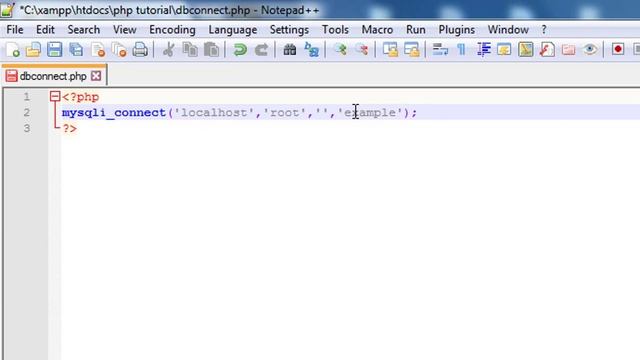Viewport: 640px width, 360px height.
Task: Click the Zoom Out icon
Action: pyautogui.click(x=362, y=50)
